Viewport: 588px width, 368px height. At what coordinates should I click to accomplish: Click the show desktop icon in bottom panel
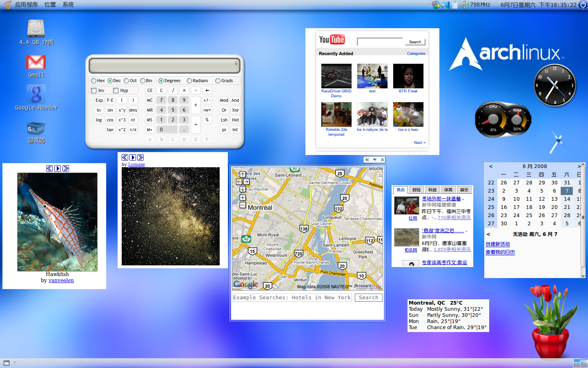[x=6, y=363]
